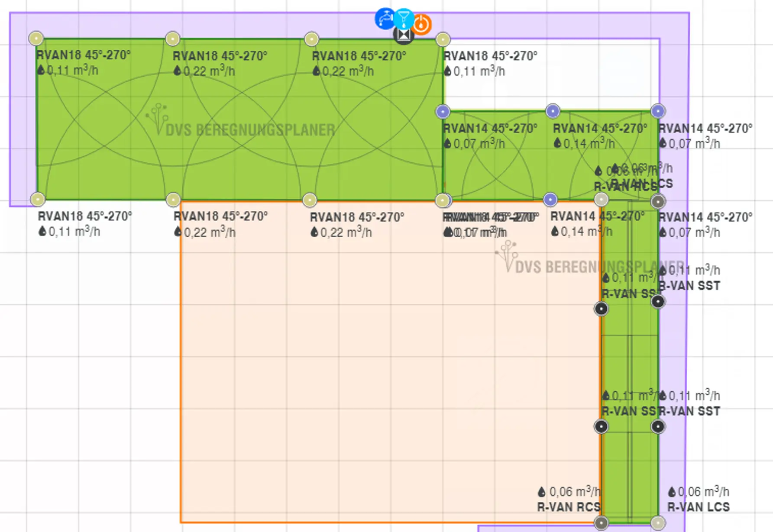
Task: Select the first 0,22 m³/h sprinkler on lawn's top edge
Action: [x=173, y=39]
